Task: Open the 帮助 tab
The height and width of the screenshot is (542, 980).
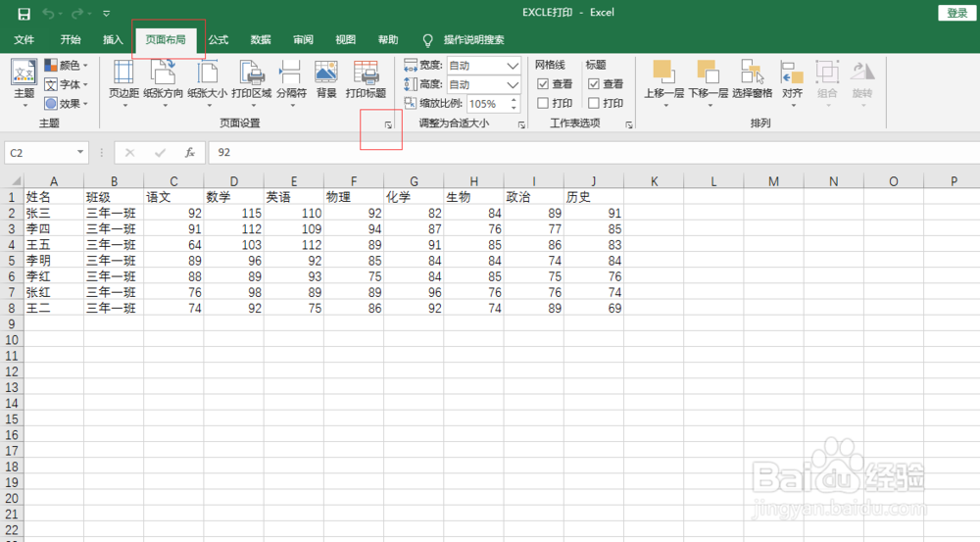Action: click(x=388, y=39)
